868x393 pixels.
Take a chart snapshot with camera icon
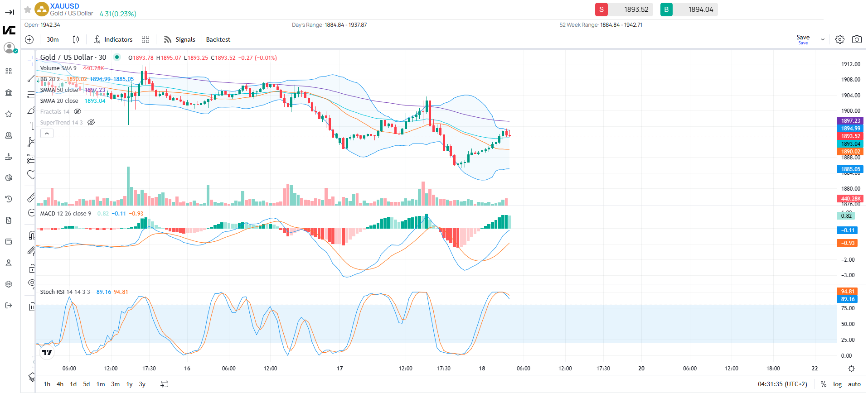coord(856,39)
